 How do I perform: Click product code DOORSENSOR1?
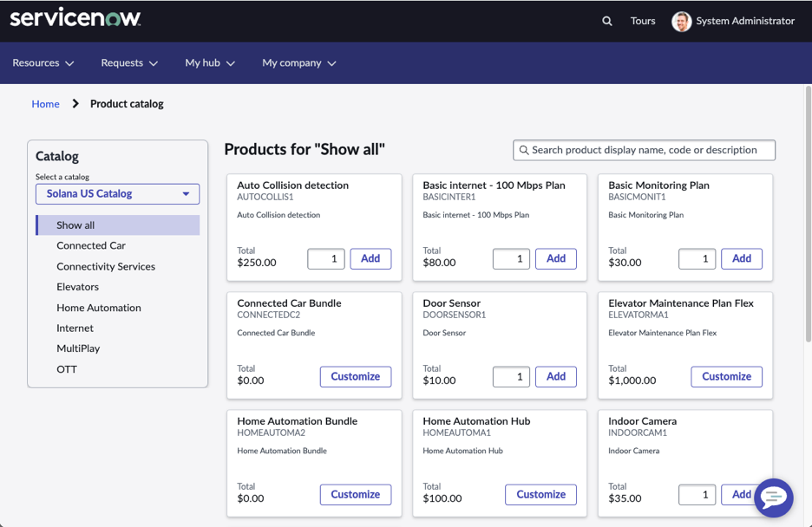455,315
